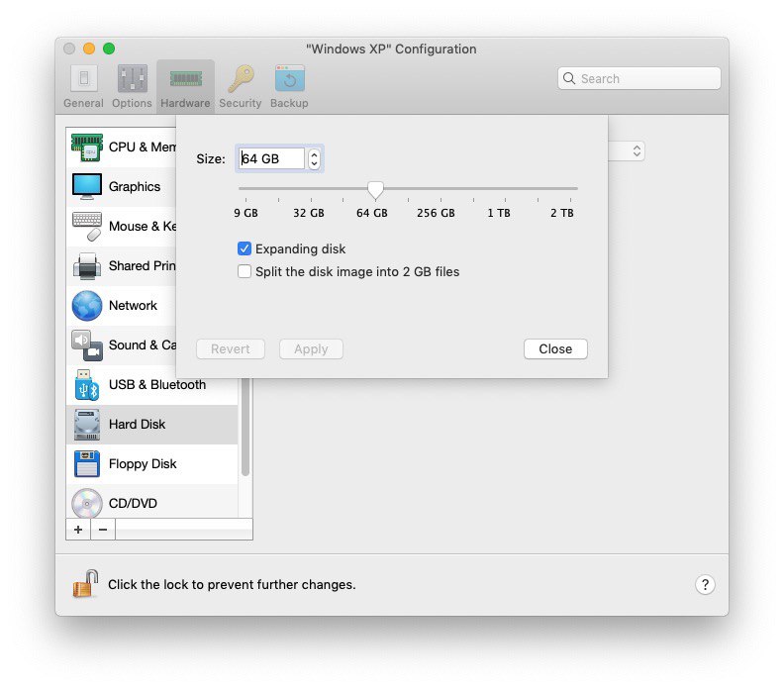Remove the device with the minus button
The height and width of the screenshot is (689, 784).
(x=103, y=529)
